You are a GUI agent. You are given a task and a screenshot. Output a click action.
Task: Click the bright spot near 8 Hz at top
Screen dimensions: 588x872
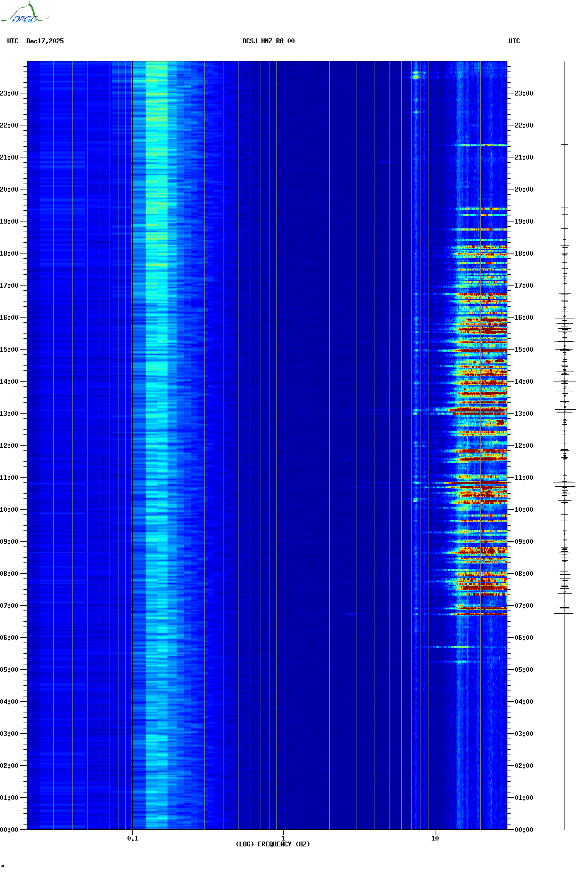[415, 76]
